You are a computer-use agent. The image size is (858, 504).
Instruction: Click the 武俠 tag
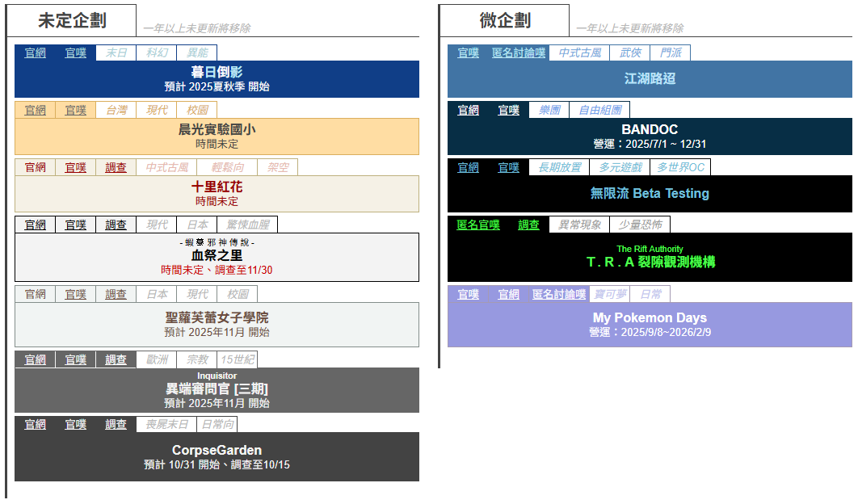(630, 53)
